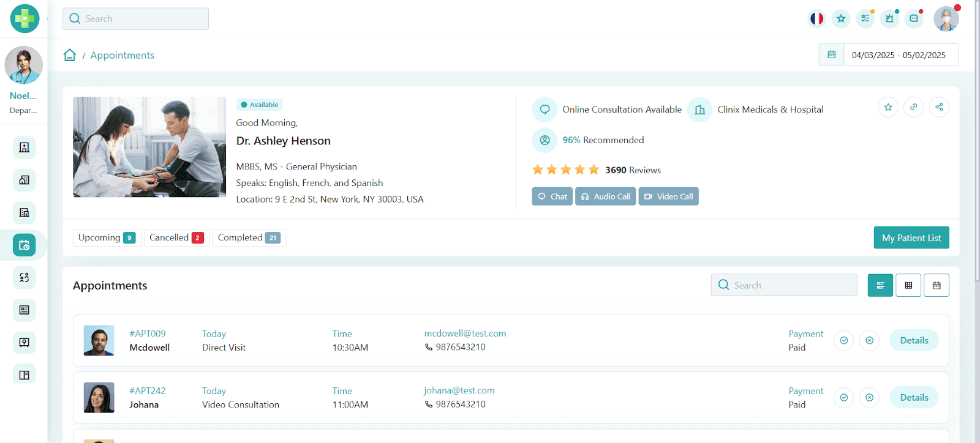Start a Chat with the doctor
This screenshot has height=443, width=980.
552,196
